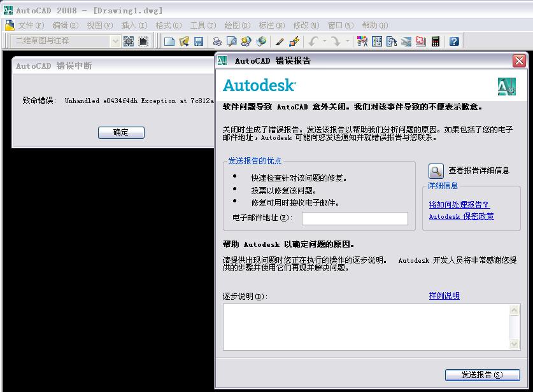Click 查看报告详细信息 label
The height and width of the screenshot is (392, 533).
tap(479, 171)
